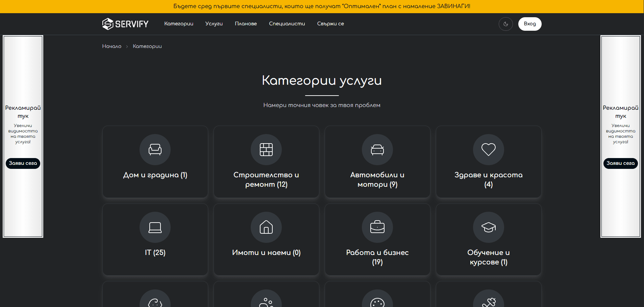The image size is (644, 307).
Task: Click the Servify logo
Action: pos(125,24)
